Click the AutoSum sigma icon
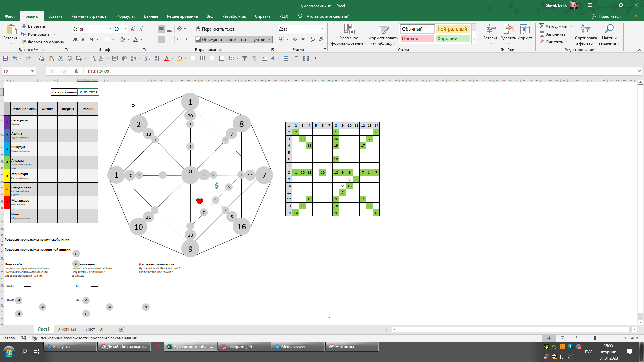 pos(542,26)
